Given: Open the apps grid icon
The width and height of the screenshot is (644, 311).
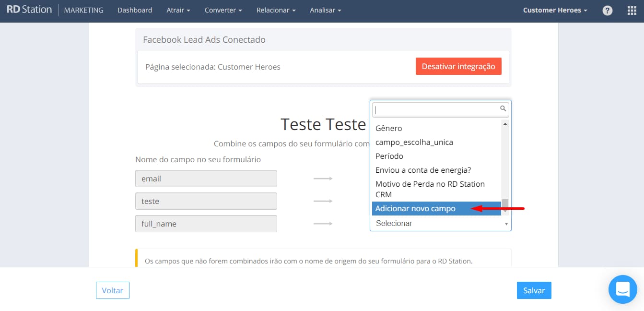Looking at the screenshot, I should [x=632, y=10].
